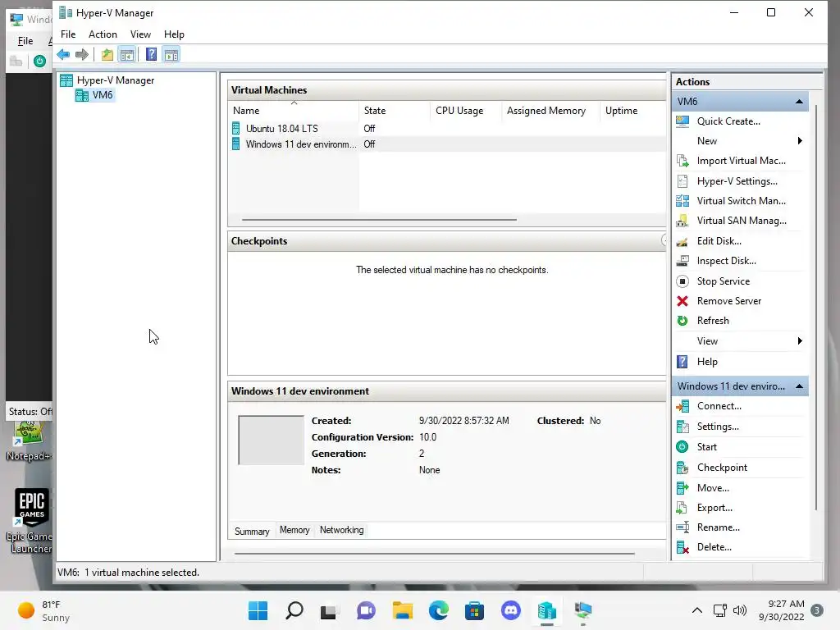Expand the New submenu arrow
This screenshot has width=840, height=630.
tap(800, 141)
